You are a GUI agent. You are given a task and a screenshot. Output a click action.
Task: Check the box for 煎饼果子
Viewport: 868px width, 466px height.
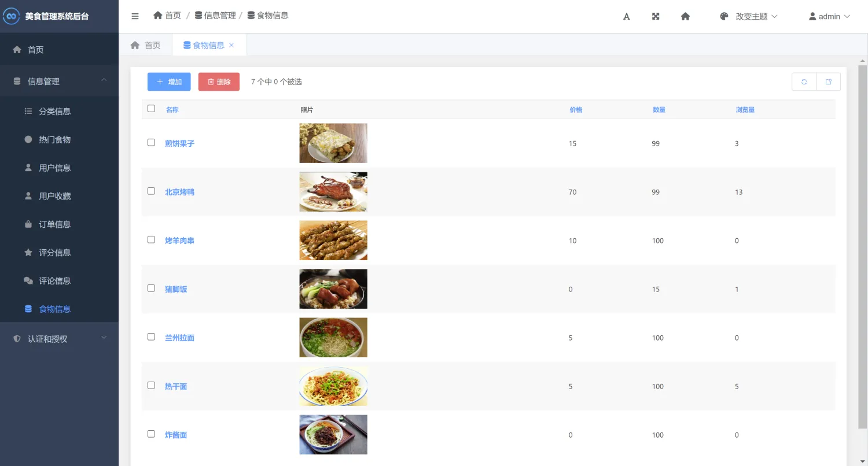(x=151, y=142)
